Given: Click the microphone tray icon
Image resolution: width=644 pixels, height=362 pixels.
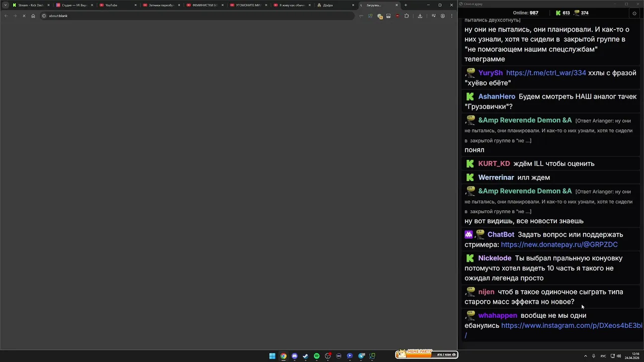Looking at the screenshot, I should [x=594, y=356].
